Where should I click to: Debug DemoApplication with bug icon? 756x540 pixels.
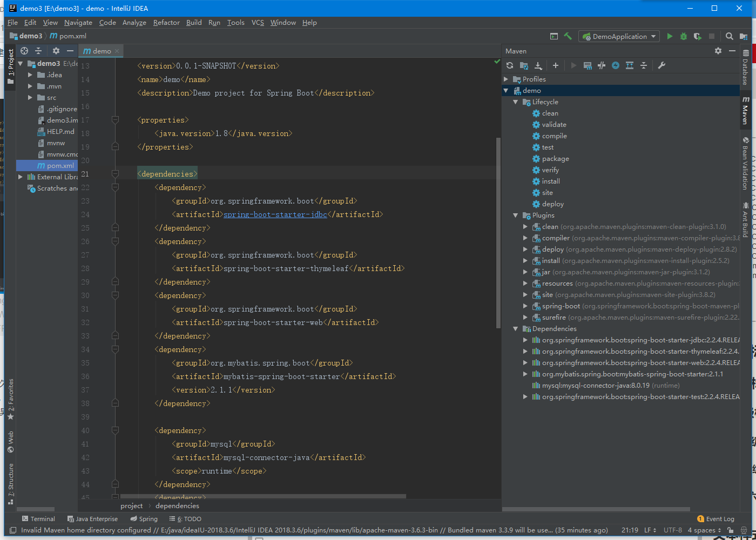point(684,36)
